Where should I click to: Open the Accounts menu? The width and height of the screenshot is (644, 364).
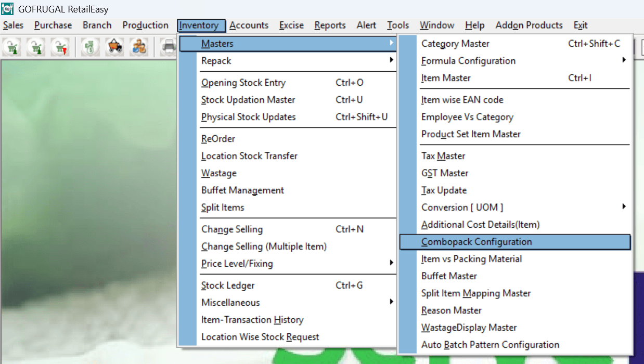pyautogui.click(x=249, y=25)
